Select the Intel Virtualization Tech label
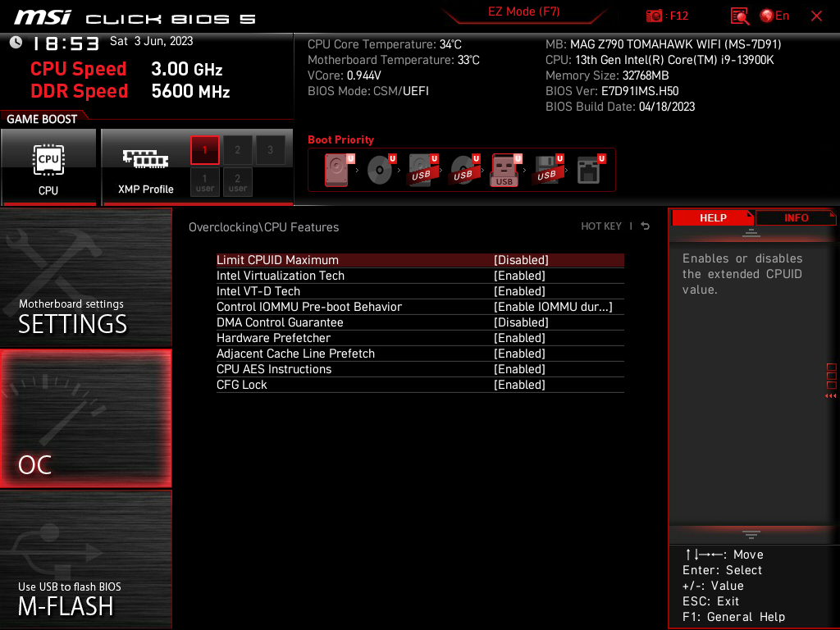 281,276
